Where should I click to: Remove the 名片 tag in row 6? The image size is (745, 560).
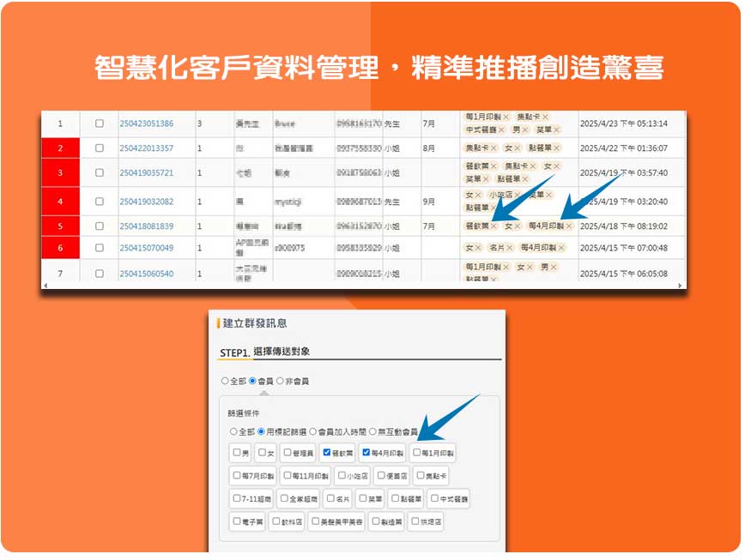point(510,248)
